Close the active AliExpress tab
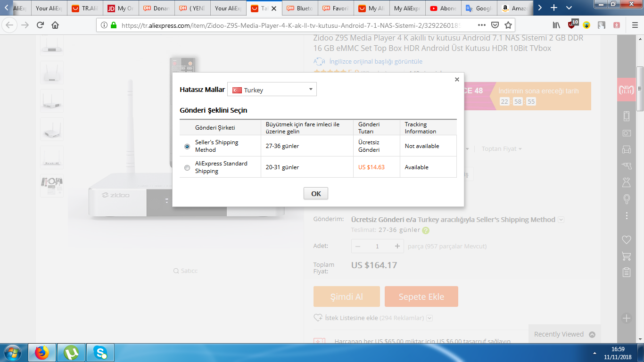Image resolution: width=644 pixels, height=362 pixels. tap(274, 8)
